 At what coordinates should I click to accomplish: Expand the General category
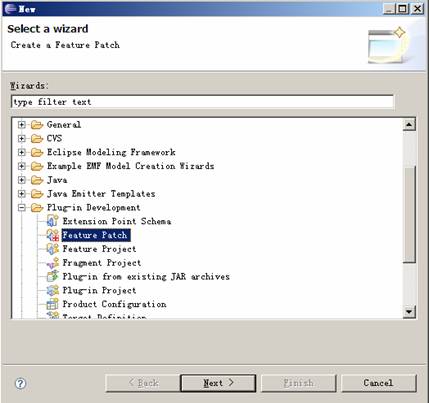pos(22,125)
